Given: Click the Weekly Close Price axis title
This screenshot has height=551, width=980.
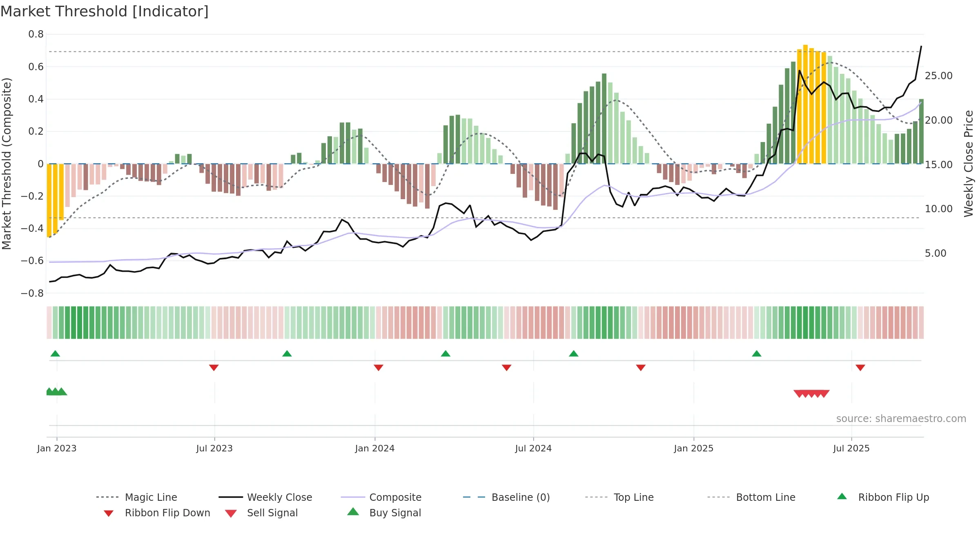Looking at the screenshot, I should point(969,164).
